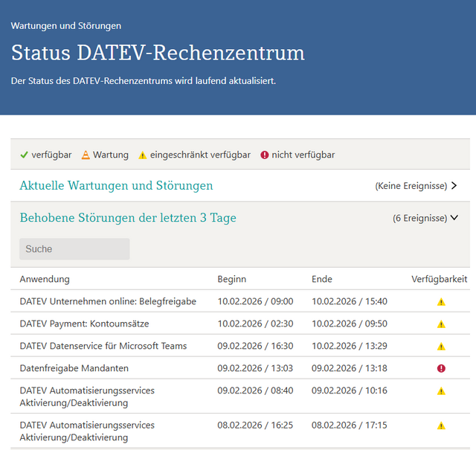Click warning icon in the Belegfreigabe row
This screenshot has width=476, height=450.
441,302
